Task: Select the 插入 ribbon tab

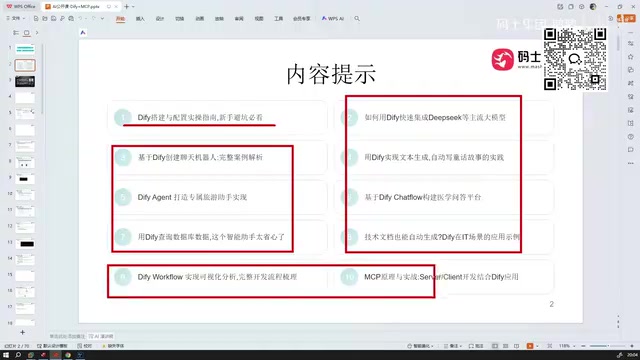Action: 140,19
